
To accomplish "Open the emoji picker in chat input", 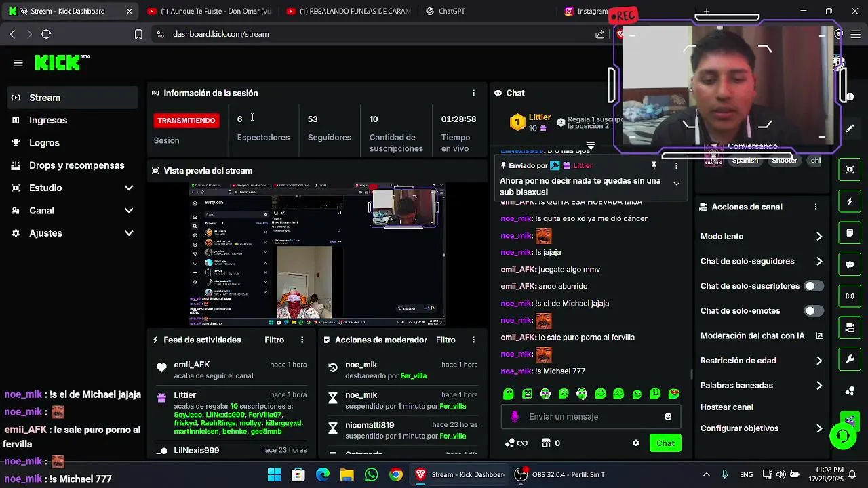I will coord(668,417).
